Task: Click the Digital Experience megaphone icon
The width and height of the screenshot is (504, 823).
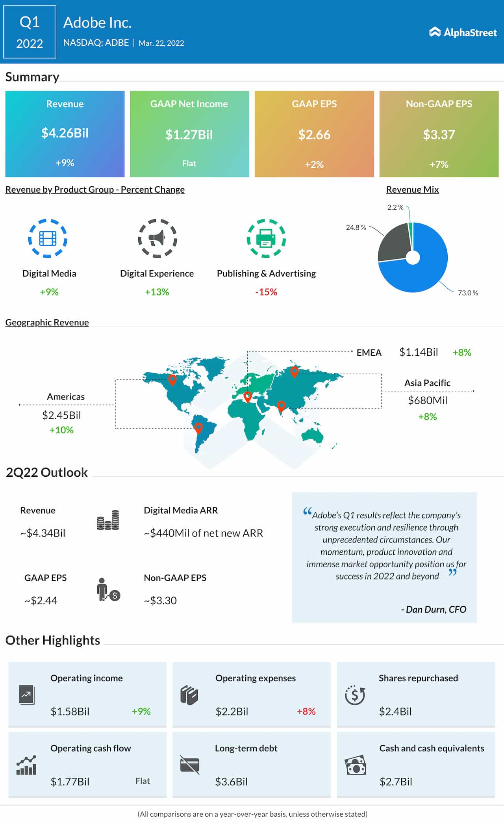Action: 157,238
